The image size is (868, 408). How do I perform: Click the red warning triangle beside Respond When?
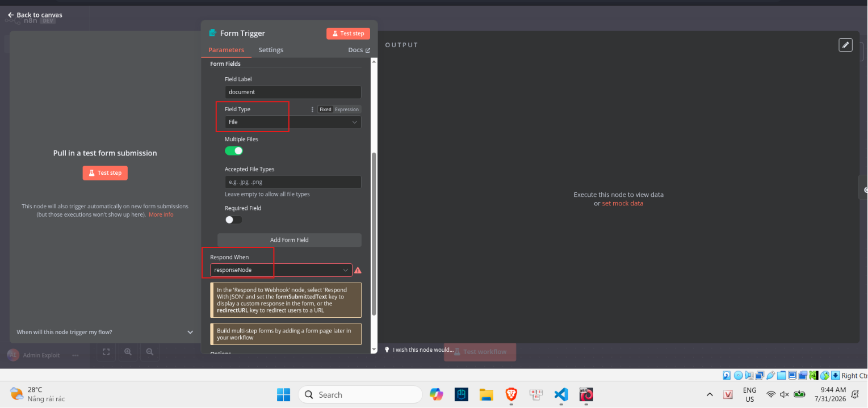pyautogui.click(x=358, y=270)
